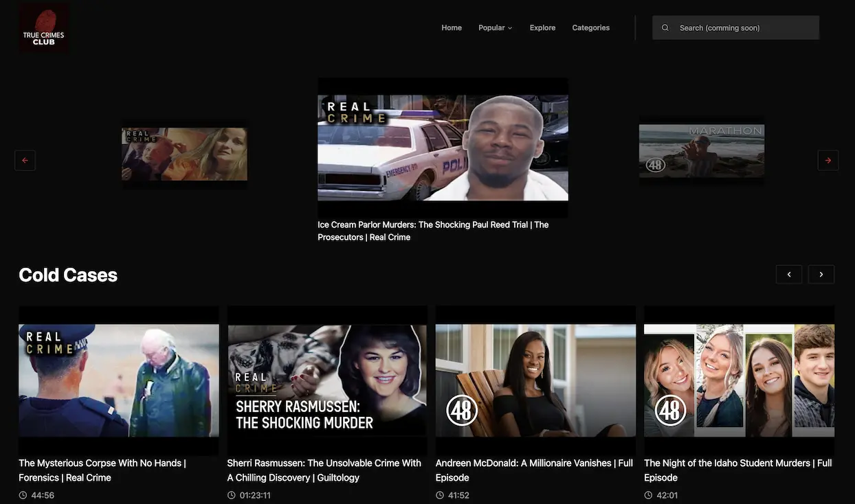Go to the Home page

[452, 27]
